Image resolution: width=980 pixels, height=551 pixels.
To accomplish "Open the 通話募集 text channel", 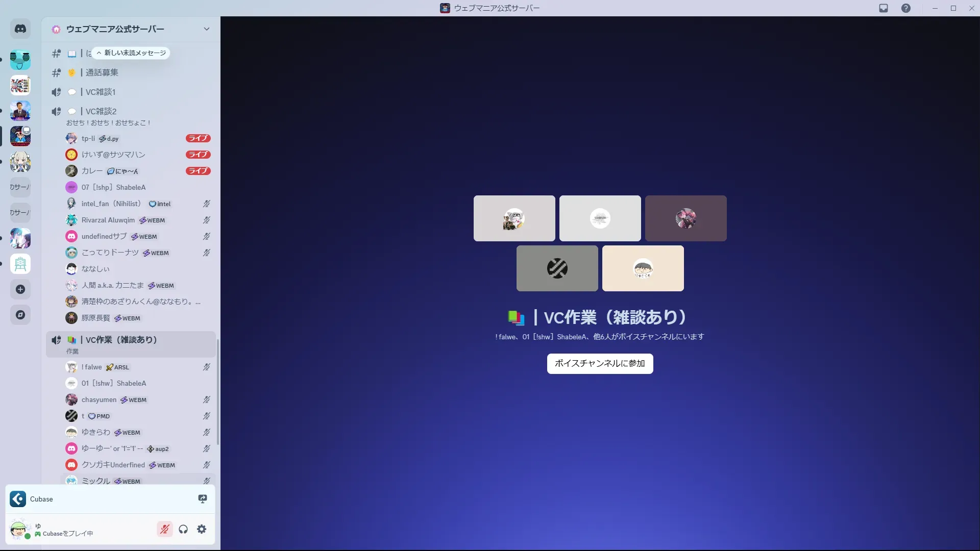I will (x=102, y=72).
